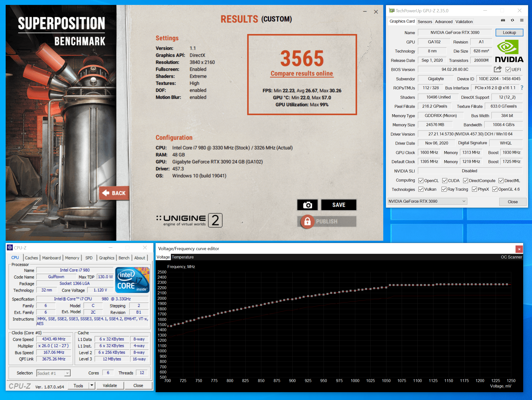Toggle the UEFI checkbox
532x400 pixels.
[x=508, y=70]
